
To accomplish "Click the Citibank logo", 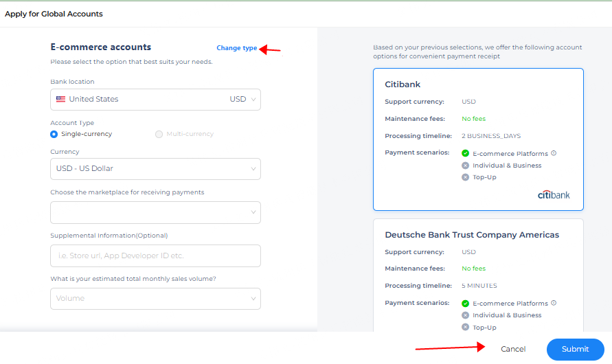I will pos(554,194).
